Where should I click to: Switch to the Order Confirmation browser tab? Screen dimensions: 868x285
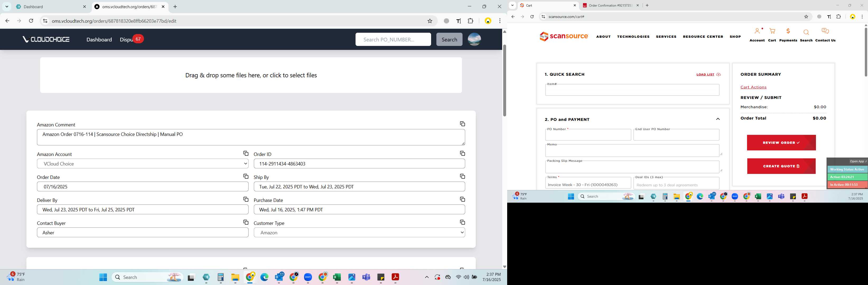(610, 5)
